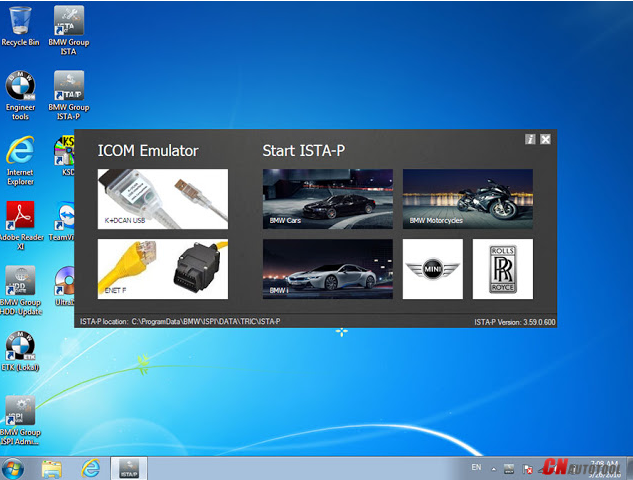633x480 pixels.
Task: Open the UltraISO desktop shortcut
Action: [x=65, y=286]
